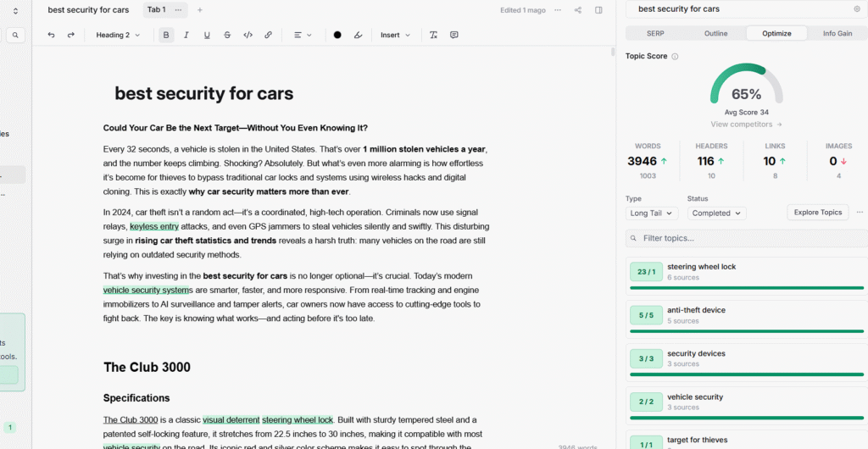Click the black text color swatch
The image size is (868, 449).
(337, 36)
